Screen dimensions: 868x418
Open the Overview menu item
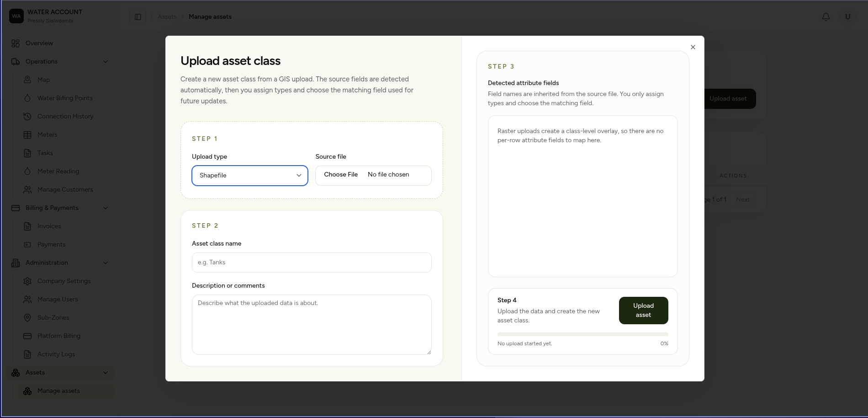tap(61, 43)
